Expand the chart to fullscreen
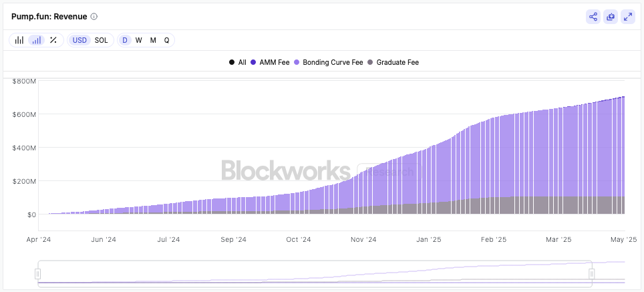Viewport: 644px width, 292px height. (628, 17)
